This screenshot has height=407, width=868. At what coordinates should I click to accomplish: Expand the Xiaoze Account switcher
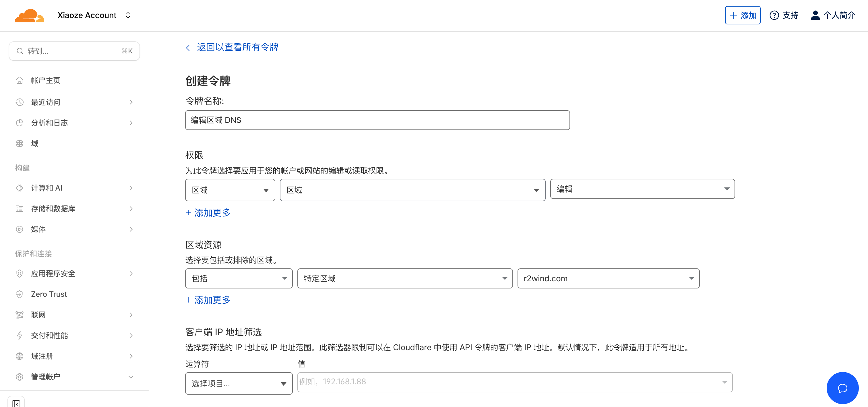click(128, 15)
